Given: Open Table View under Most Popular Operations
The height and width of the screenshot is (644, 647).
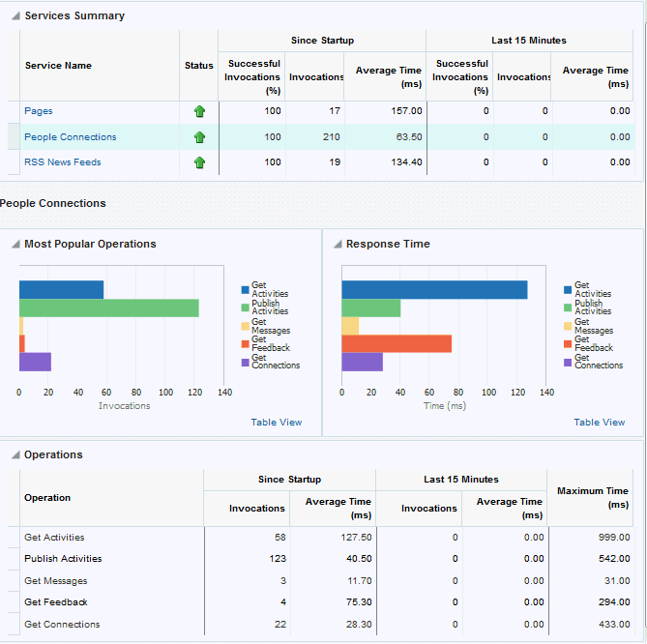Looking at the screenshot, I should (277, 422).
